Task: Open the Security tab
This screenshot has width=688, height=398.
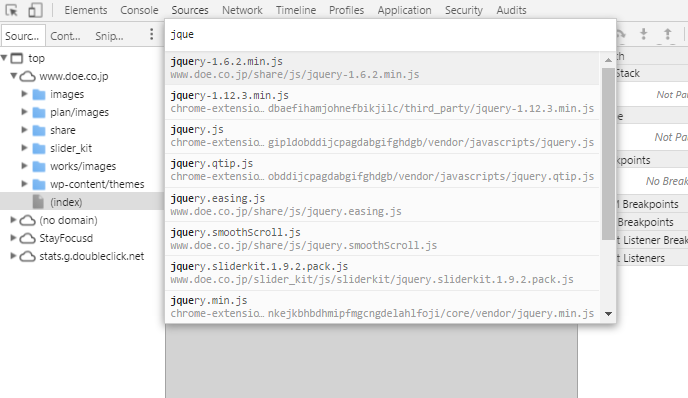Action: (464, 10)
